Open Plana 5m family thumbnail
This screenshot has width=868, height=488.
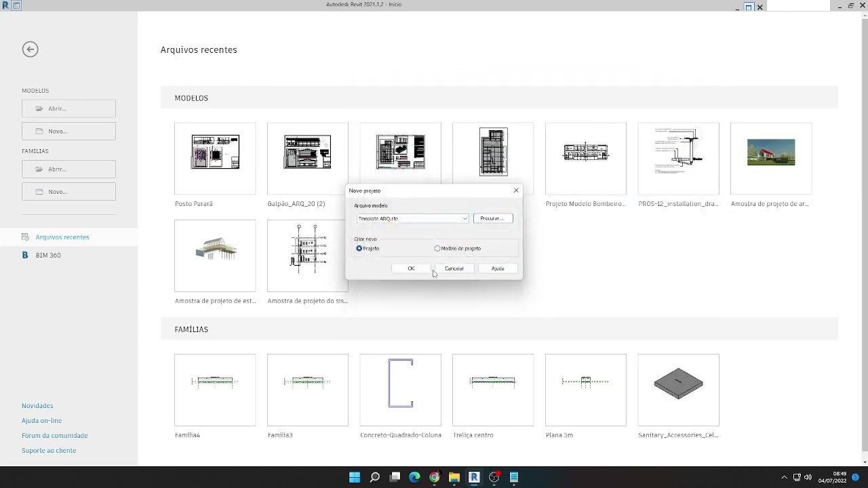click(586, 390)
